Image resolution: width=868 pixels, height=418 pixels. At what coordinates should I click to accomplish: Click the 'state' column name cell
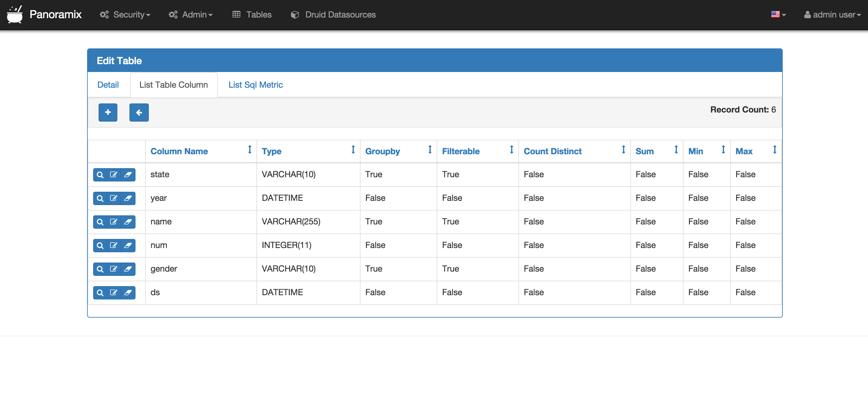(201, 175)
